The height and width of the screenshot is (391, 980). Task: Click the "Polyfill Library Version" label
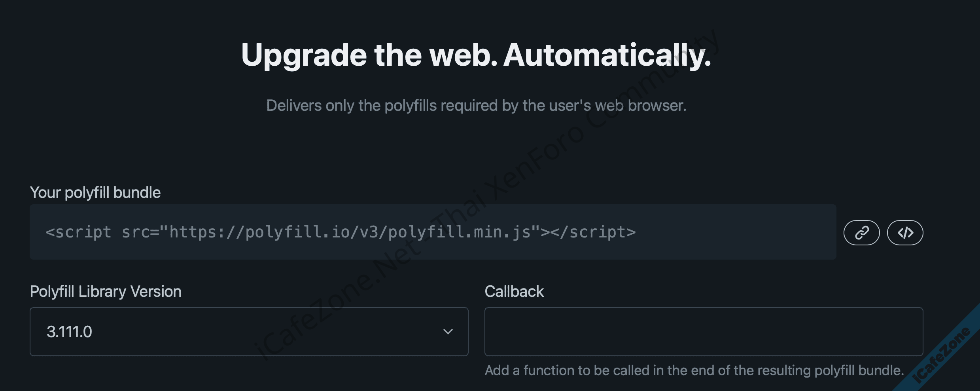[106, 292]
